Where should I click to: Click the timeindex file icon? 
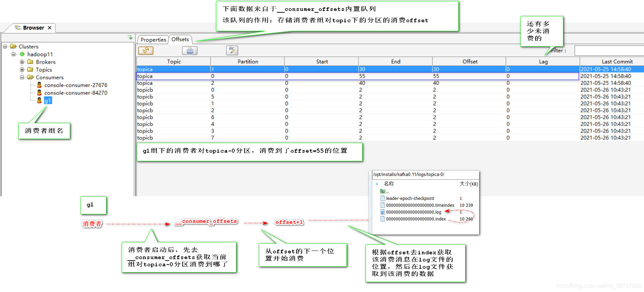click(383, 205)
